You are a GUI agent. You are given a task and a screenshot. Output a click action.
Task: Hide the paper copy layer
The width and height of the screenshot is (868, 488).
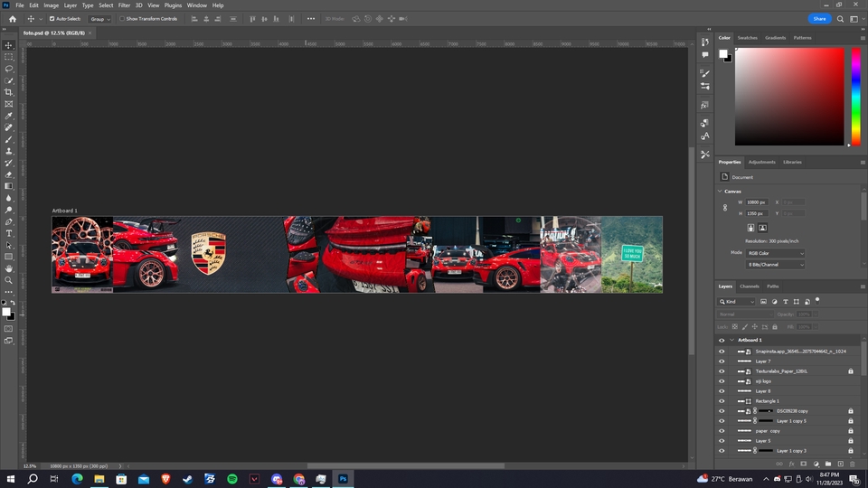point(722,431)
